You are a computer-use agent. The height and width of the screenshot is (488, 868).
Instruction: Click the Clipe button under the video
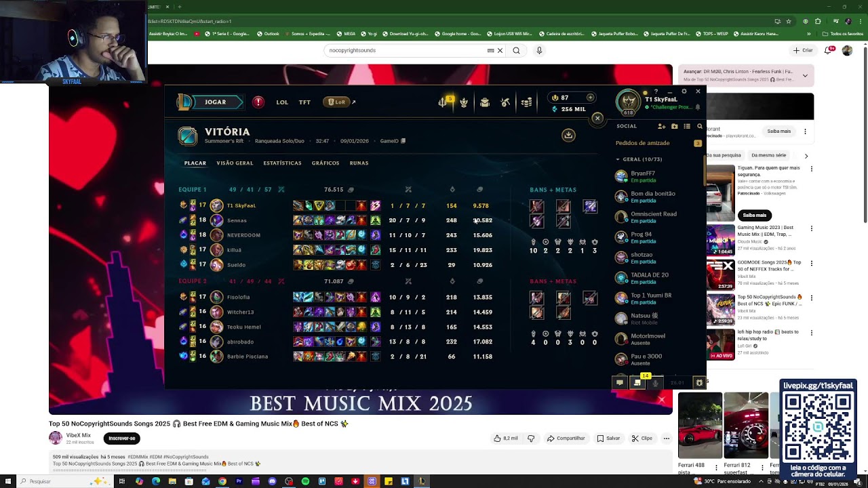tap(642, 439)
